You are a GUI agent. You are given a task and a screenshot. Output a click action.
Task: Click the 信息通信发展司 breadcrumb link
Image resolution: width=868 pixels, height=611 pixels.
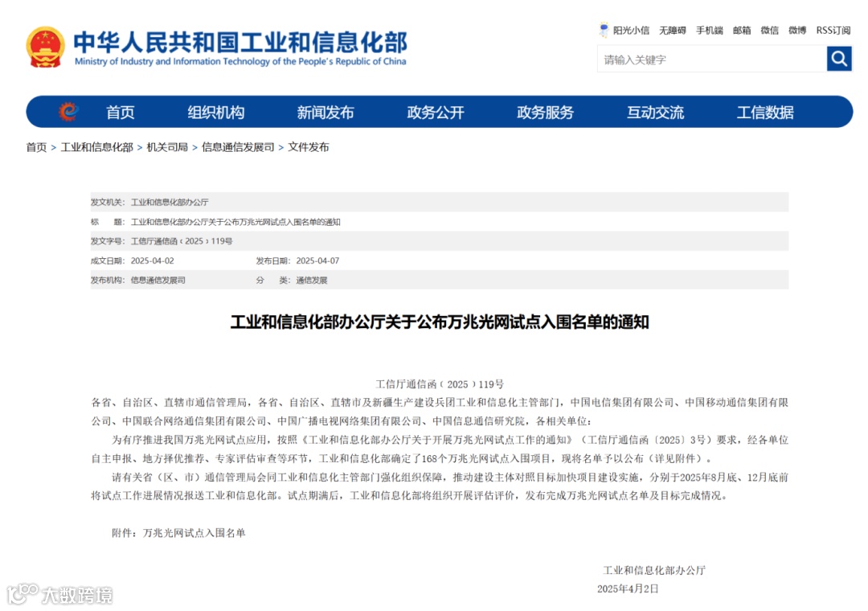pyautogui.click(x=238, y=147)
